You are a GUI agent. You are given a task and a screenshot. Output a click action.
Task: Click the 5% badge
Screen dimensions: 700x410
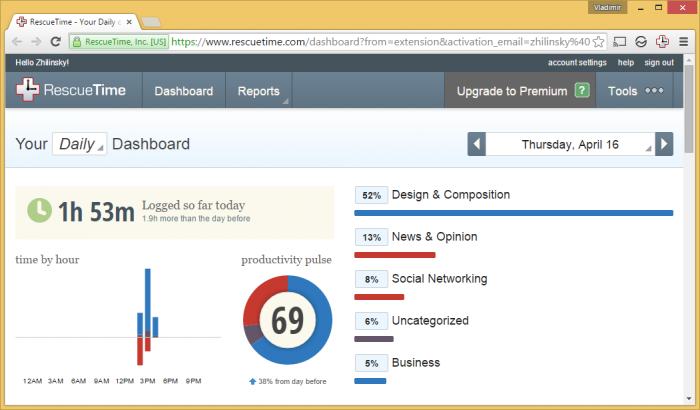coord(371,363)
